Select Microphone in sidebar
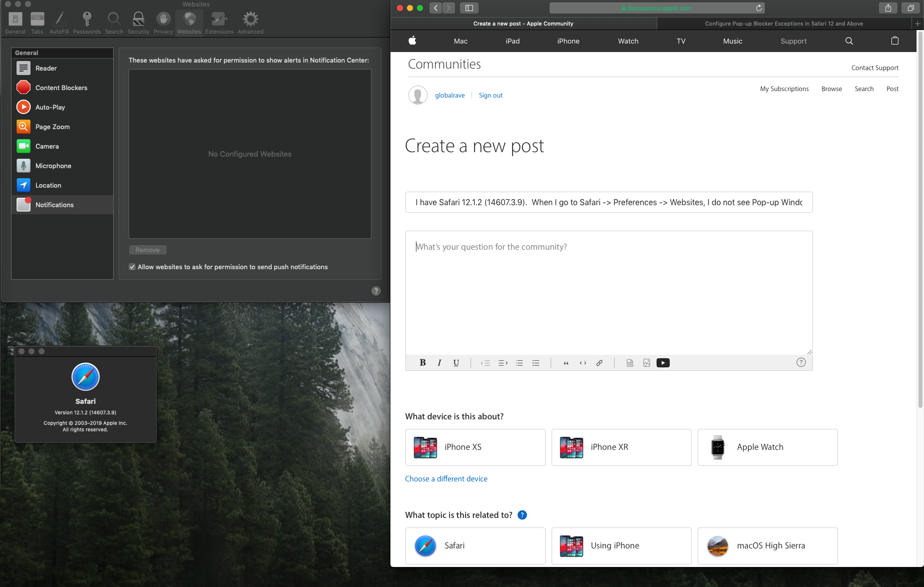This screenshot has height=587, width=924. tap(63, 166)
